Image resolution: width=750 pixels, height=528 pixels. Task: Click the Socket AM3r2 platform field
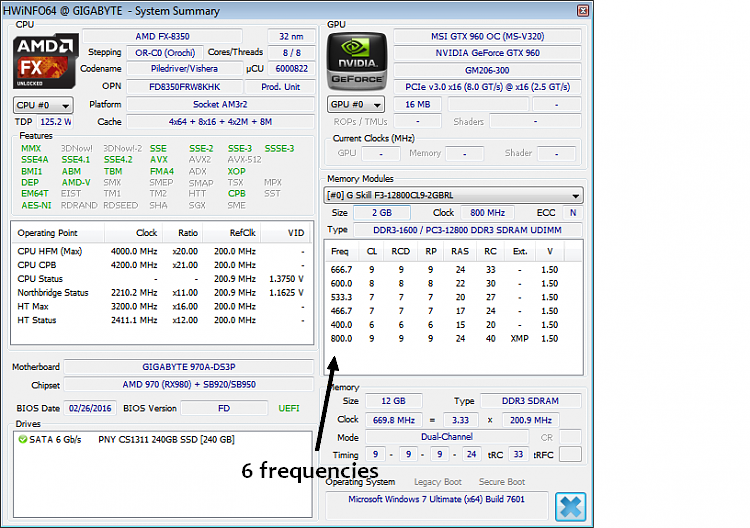pyautogui.click(x=220, y=104)
